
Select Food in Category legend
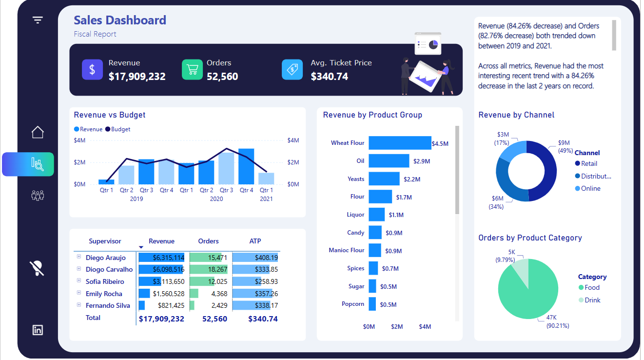tap(589, 287)
